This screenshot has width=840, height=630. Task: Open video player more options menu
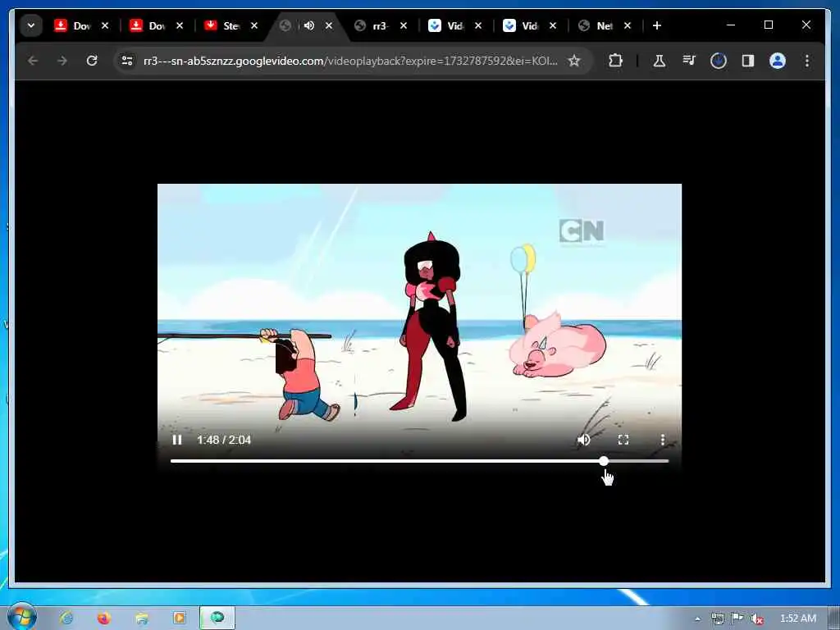tap(663, 440)
